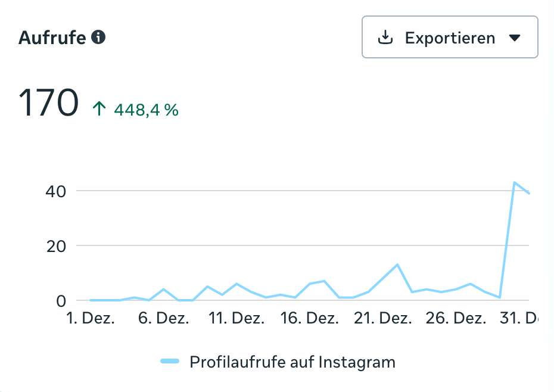Viewport: 554px width, 392px height.
Task: Click the info icon beside Aufrufe
Action: [x=99, y=38]
